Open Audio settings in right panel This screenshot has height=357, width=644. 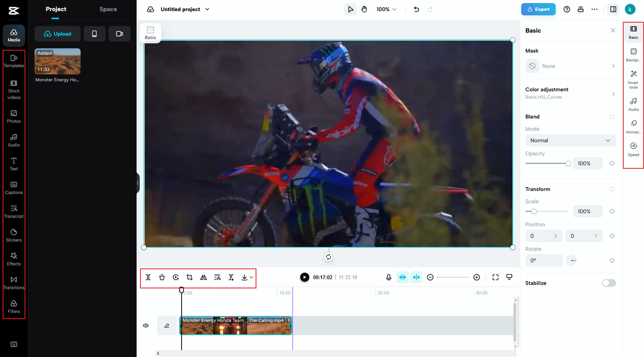(x=633, y=104)
